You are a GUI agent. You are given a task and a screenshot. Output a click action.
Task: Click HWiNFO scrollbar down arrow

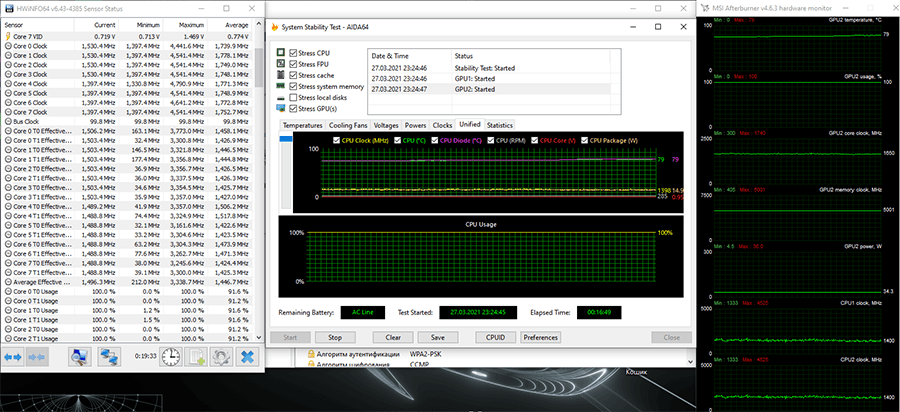258,337
